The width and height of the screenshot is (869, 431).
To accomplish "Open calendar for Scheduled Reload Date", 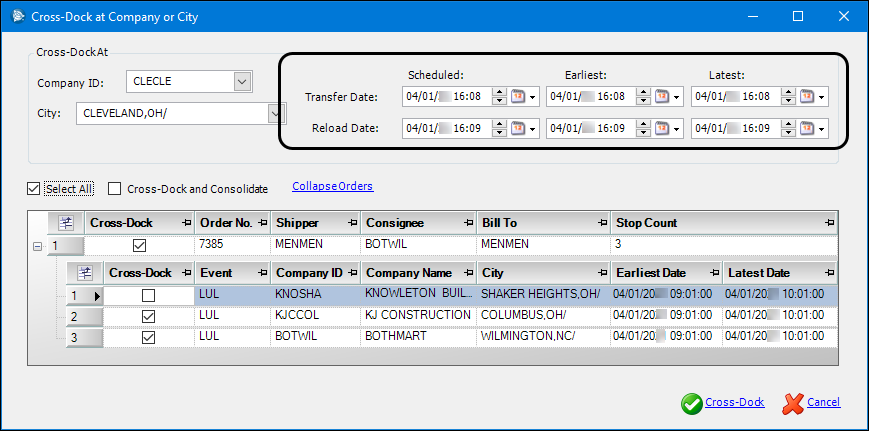I will (518, 128).
